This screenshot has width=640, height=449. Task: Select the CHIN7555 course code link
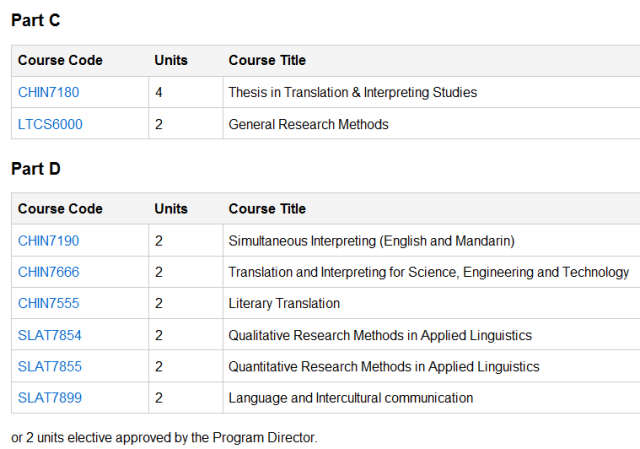48,303
